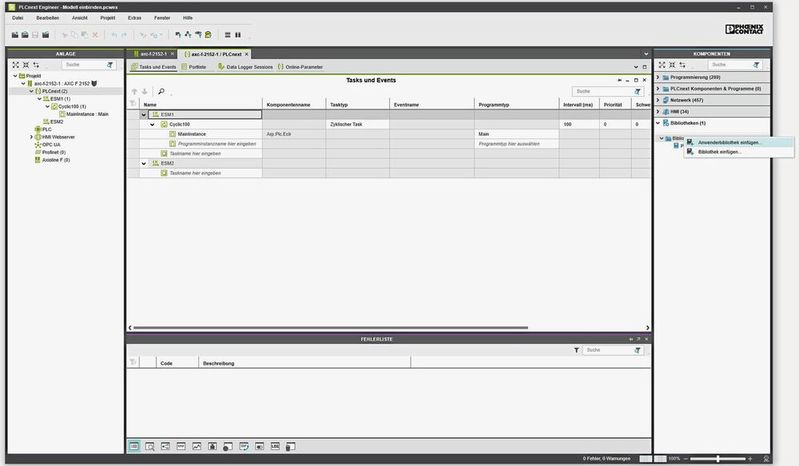Expand HMI (34) category
This screenshot has width=799, height=466.
coord(658,111)
